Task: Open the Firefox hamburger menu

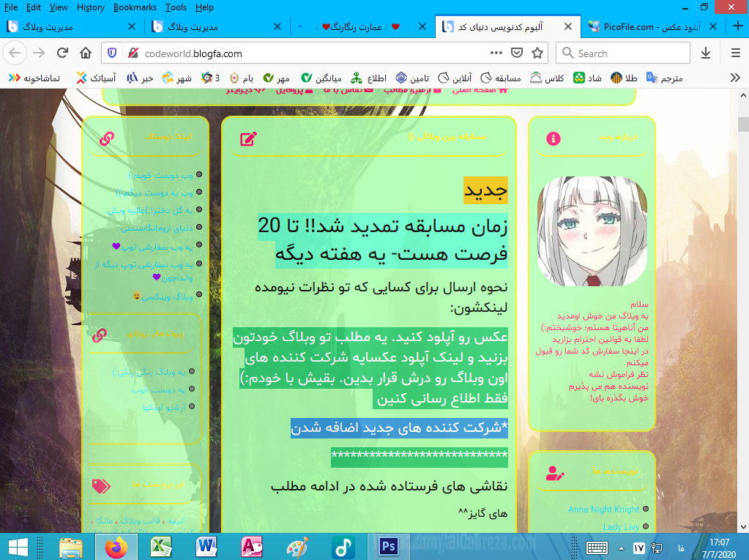Action: 735,53
